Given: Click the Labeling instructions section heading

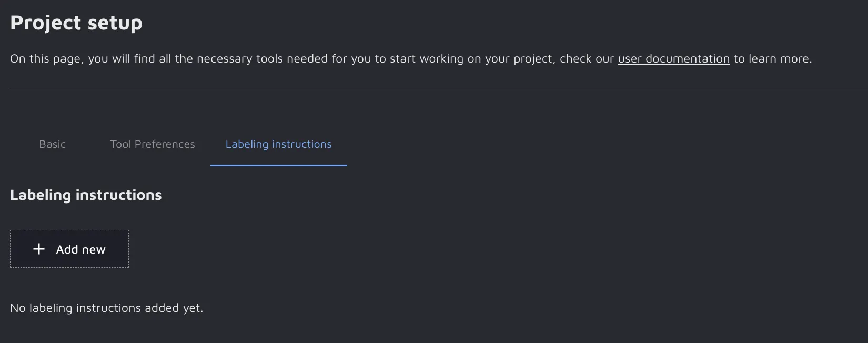Looking at the screenshot, I should [x=86, y=195].
